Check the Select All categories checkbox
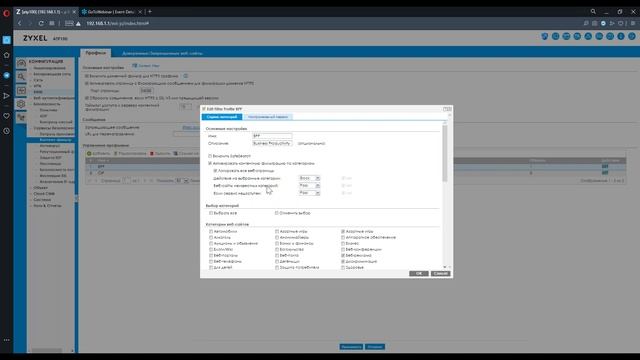Viewport: 640px width, 360px height. pyautogui.click(x=211, y=213)
